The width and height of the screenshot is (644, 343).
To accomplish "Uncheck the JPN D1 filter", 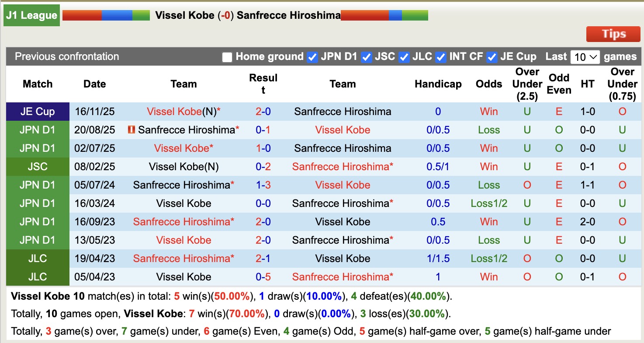I will [312, 56].
